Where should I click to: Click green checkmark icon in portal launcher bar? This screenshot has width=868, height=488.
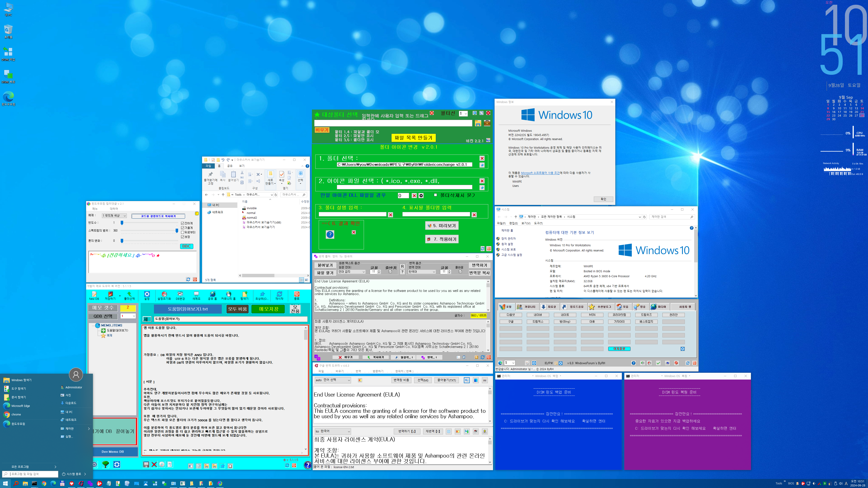coord(658,363)
